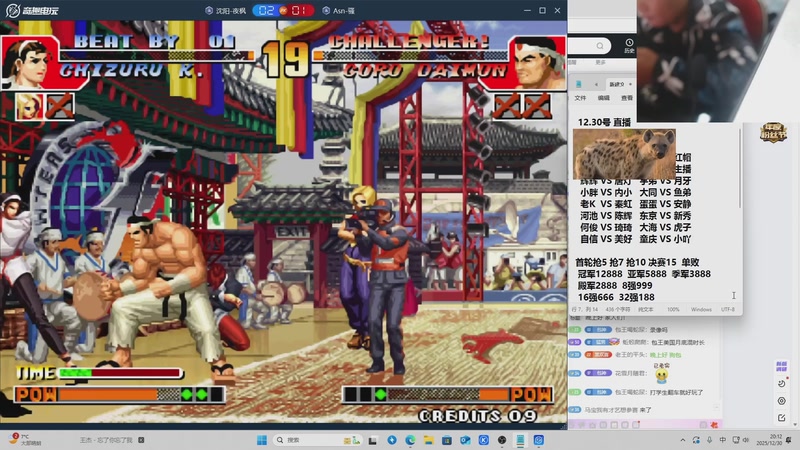
Task: Click the annual fan festival badge
Action: (773, 132)
